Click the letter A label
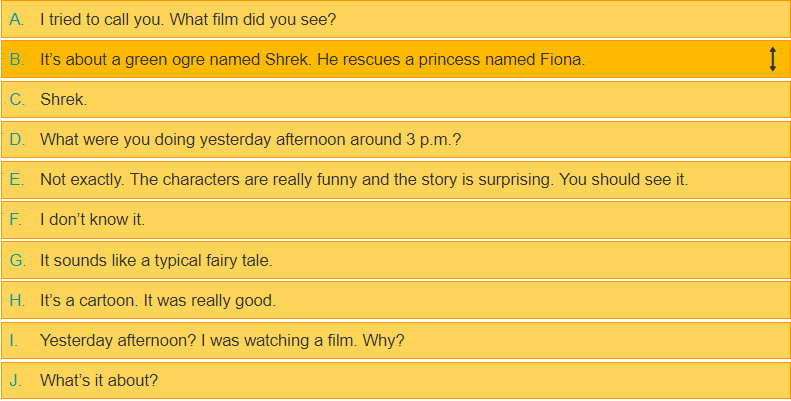This screenshot has height=401, width=791. 17,19
